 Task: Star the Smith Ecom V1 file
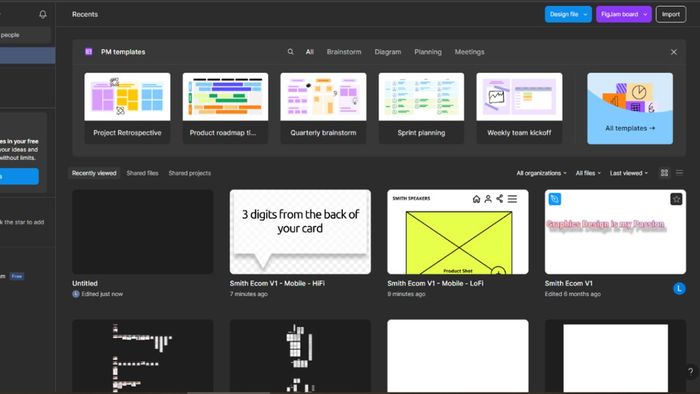pyautogui.click(x=676, y=199)
